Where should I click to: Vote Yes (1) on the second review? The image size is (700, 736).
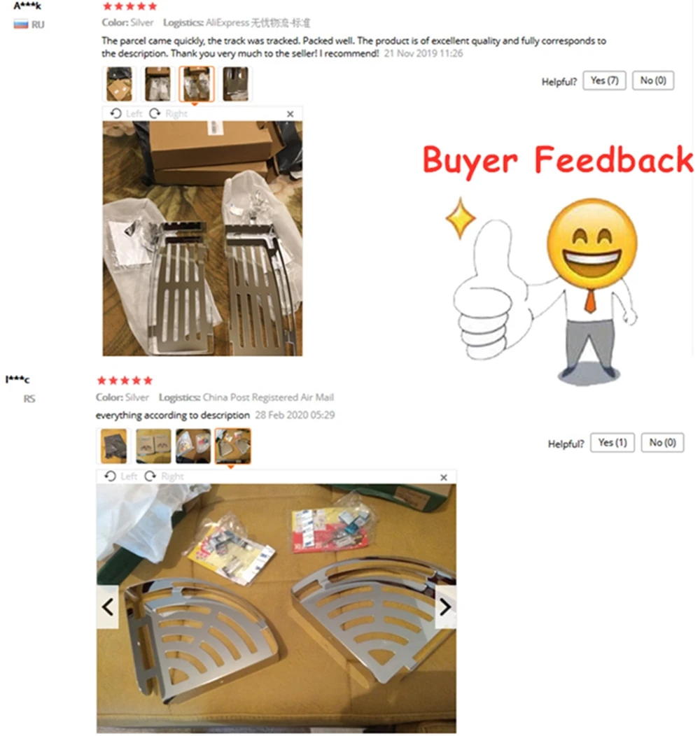[612, 443]
